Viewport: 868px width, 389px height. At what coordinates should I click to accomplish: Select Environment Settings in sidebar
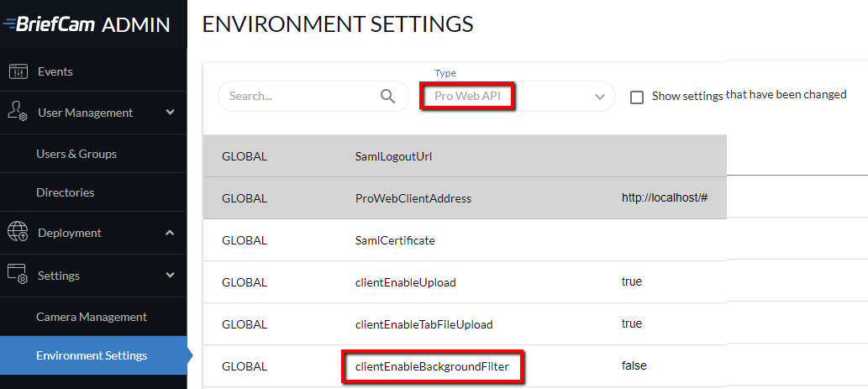pos(93,355)
